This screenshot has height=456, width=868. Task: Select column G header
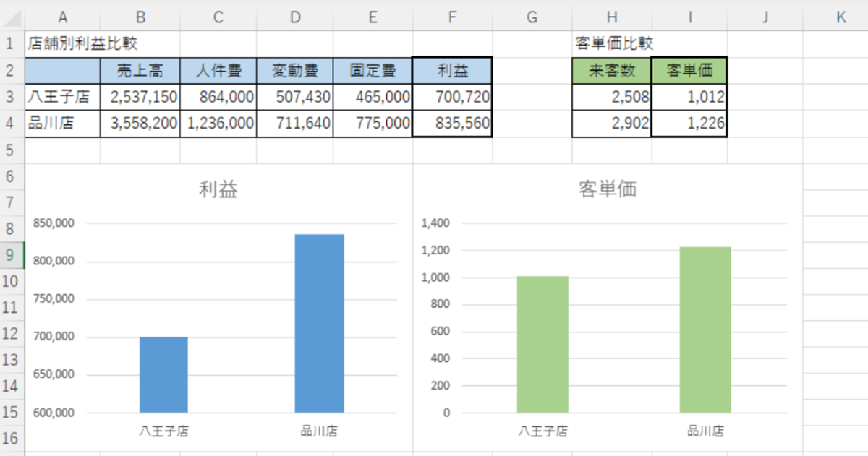pos(532,17)
